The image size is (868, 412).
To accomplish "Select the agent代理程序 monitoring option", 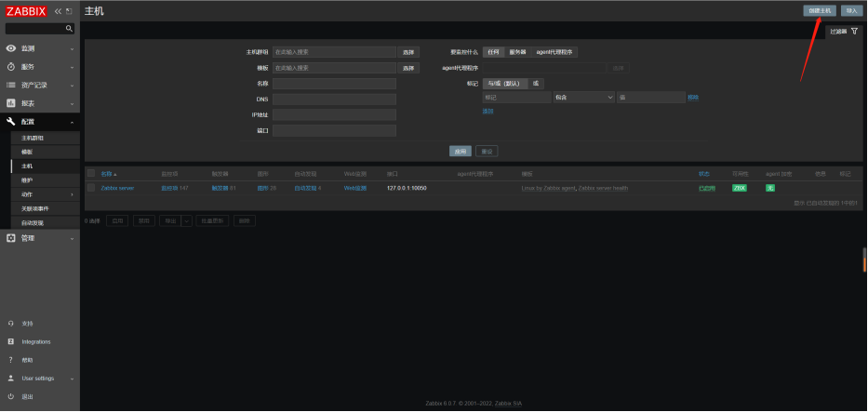I will pyautogui.click(x=554, y=52).
